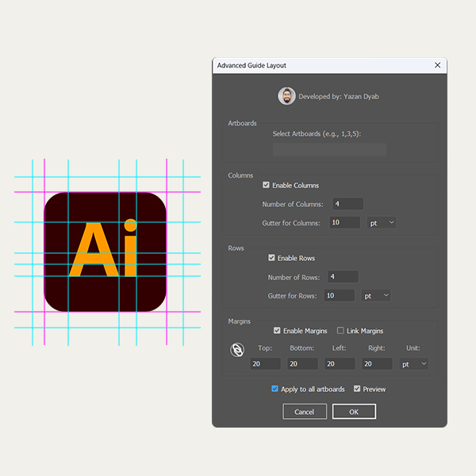
Task: Click the Number of Columns field
Action: (348, 204)
